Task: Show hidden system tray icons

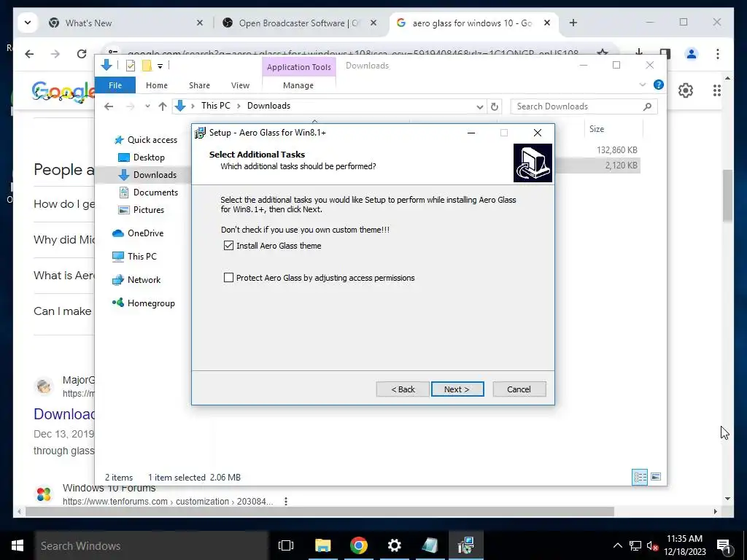Action: click(617, 545)
